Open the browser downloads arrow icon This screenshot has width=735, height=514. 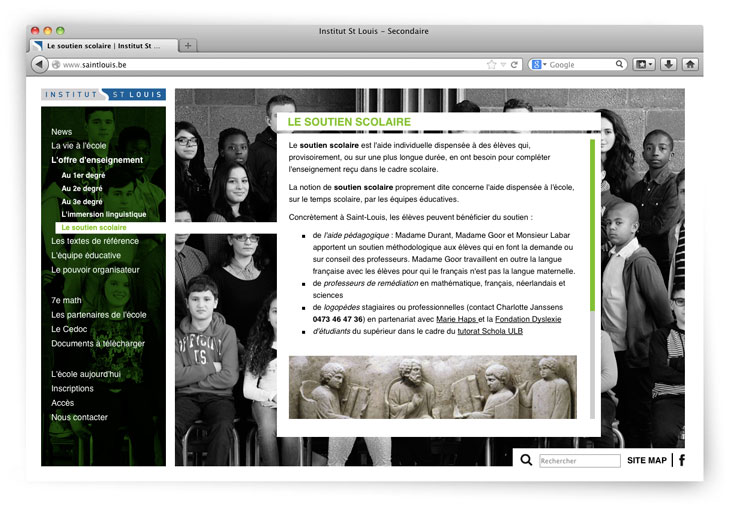668,64
